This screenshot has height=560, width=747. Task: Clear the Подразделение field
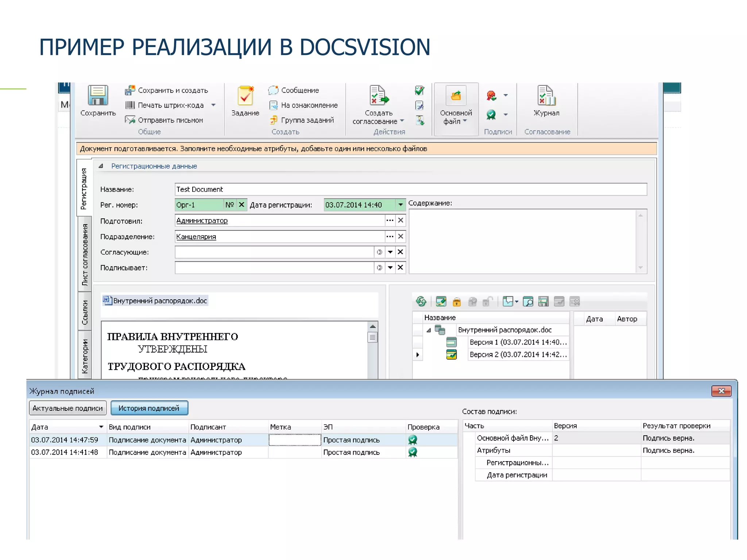(x=400, y=236)
